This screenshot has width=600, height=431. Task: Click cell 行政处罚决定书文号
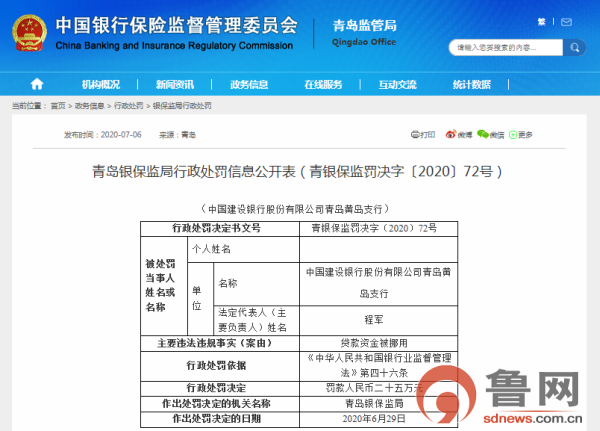point(220,229)
